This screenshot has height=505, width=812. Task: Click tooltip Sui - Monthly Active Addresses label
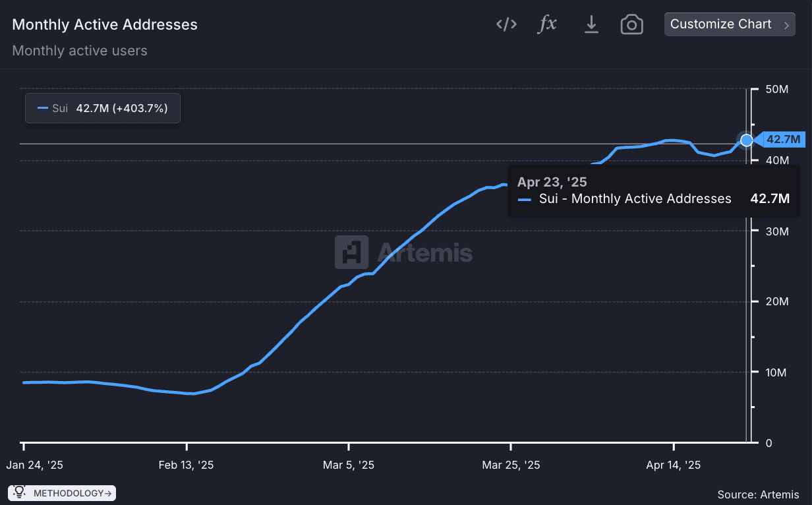(635, 198)
